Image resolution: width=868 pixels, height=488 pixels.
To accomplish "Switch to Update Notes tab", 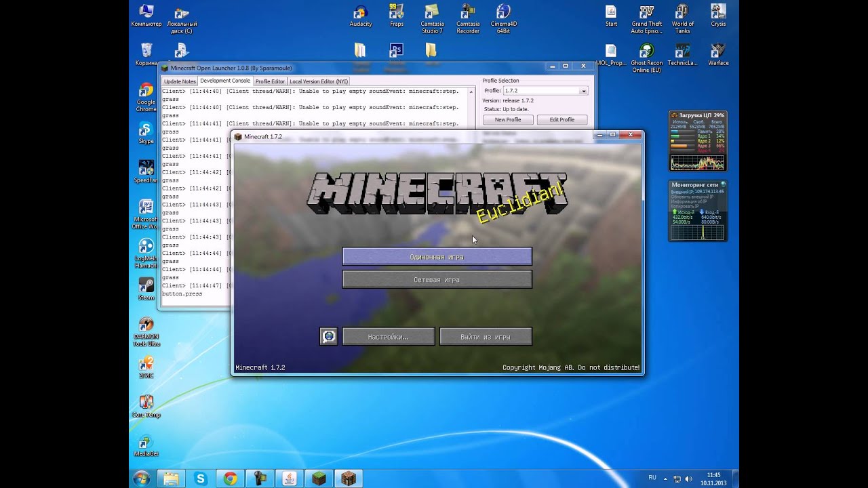I will pyautogui.click(x=180, y=81).
